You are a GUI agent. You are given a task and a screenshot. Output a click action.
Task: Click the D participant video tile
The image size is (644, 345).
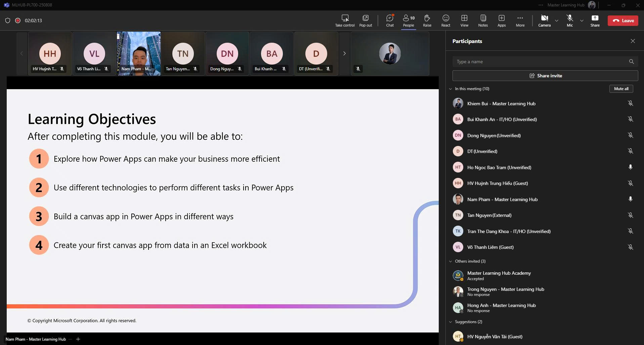point(316,53)
